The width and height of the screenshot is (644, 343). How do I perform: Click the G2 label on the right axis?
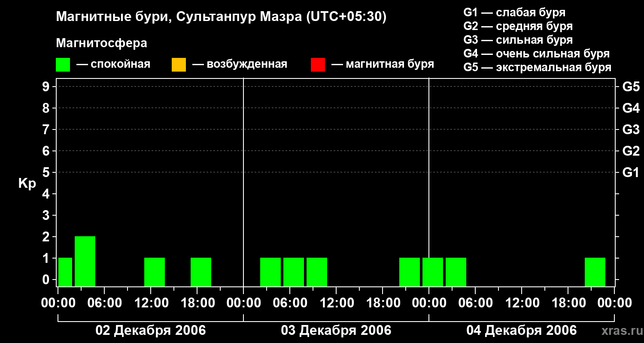coord(631,151)
